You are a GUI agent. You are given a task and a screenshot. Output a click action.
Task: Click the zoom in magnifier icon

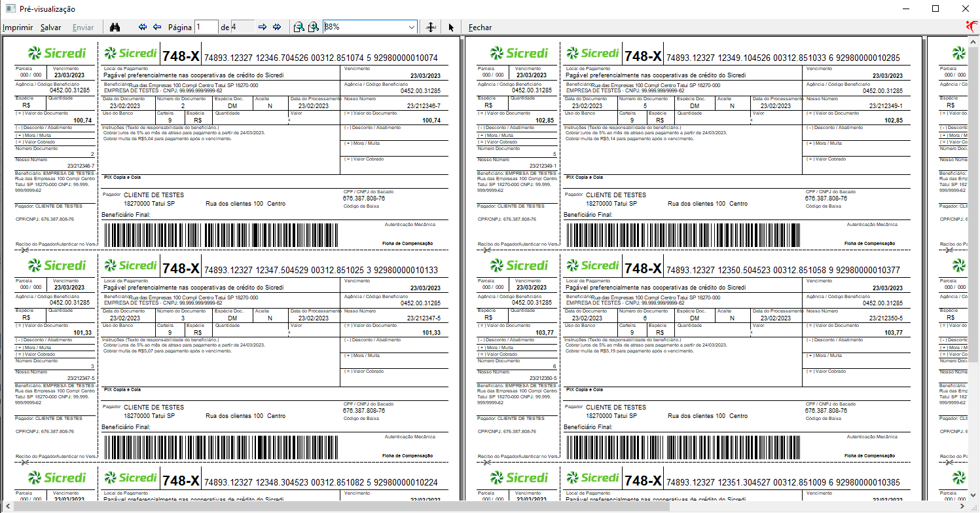(x=314, y=27)
